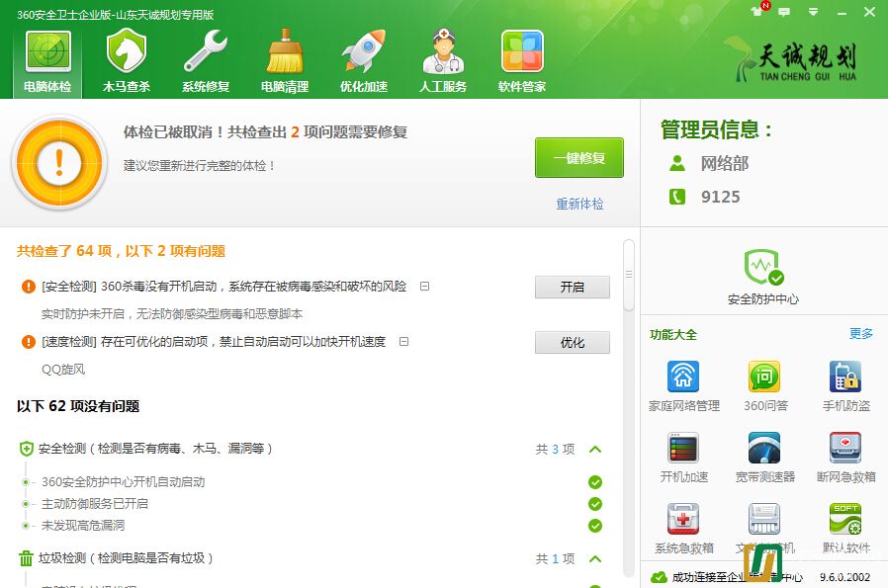Click the 优化 button for startup items
The width and height of the screenshot is (888, 588).
click(x=573, y=342)
